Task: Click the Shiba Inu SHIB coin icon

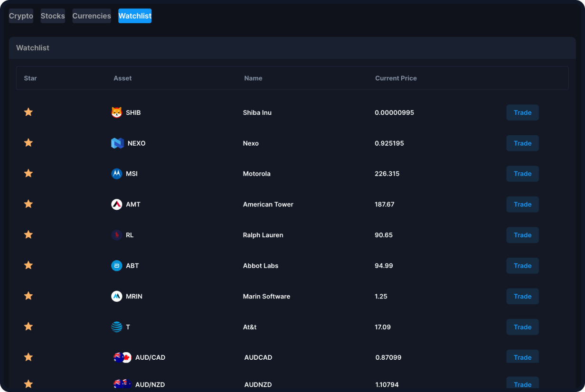Action: pos(117,112)
